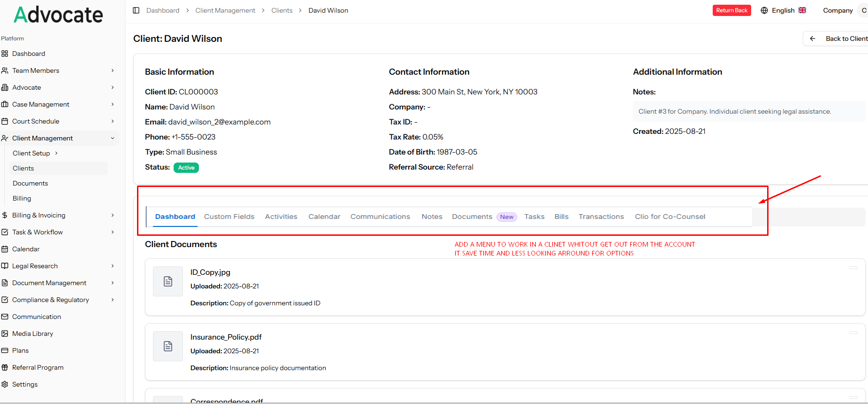
Task: Expand the Document Management menu
Action: [113, 283]
